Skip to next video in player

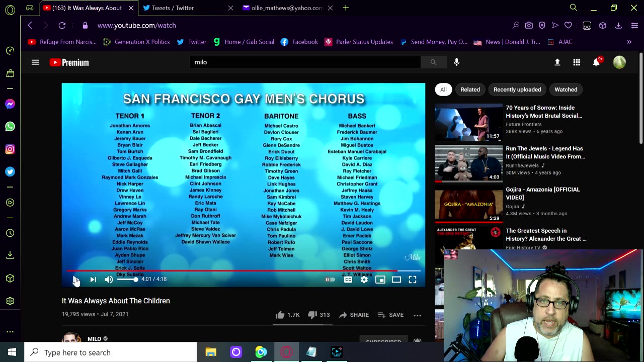click(x=93, y=279)
